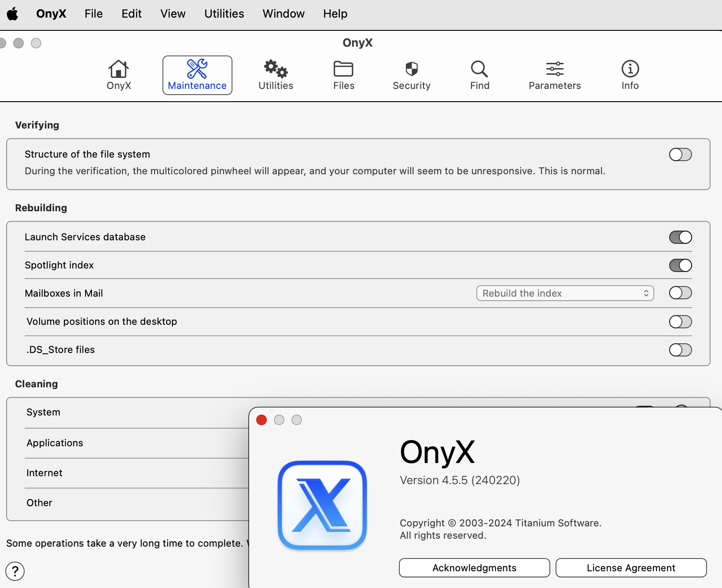
Task: Open the Files folder toolbar icon
Action: (343, 75)
